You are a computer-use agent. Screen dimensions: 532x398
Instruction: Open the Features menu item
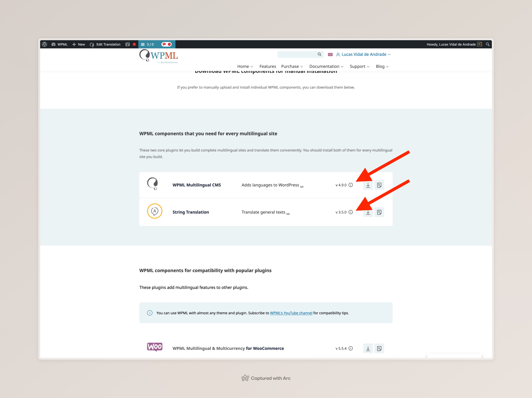pos(267,66)
